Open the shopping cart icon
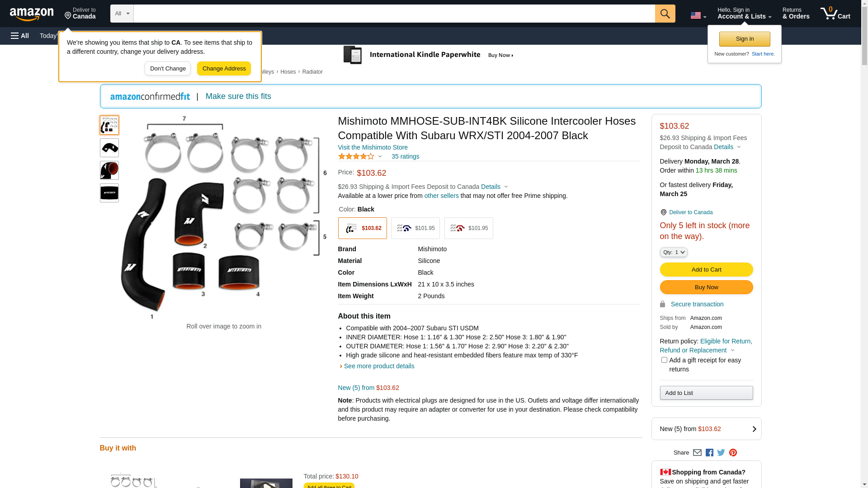868x488 pixels. click(835, 14)
